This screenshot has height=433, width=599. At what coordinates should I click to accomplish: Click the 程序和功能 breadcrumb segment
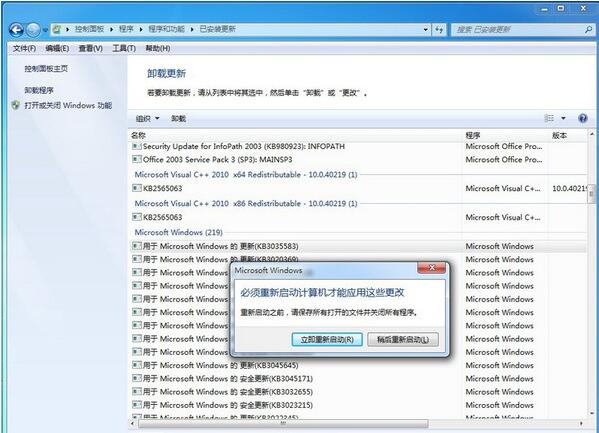166,29
